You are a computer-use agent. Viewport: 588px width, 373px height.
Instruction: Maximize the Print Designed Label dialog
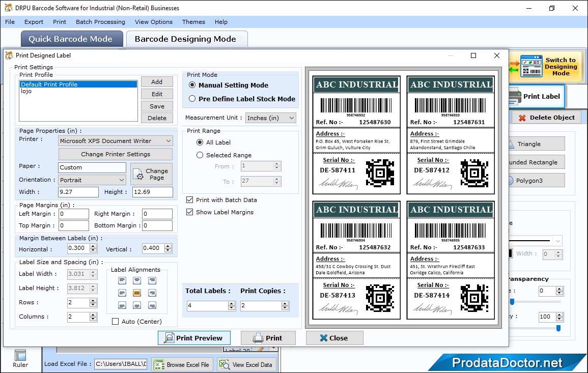pyautogui.click(x=473, y=55)
